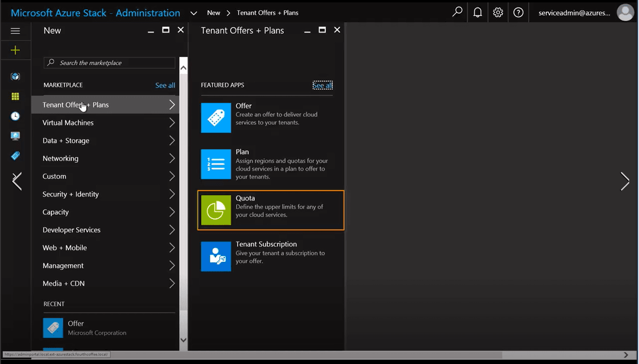Click the horizontal scrollbar right arrow
639x364 pixels.
click(x=626, y=355)
